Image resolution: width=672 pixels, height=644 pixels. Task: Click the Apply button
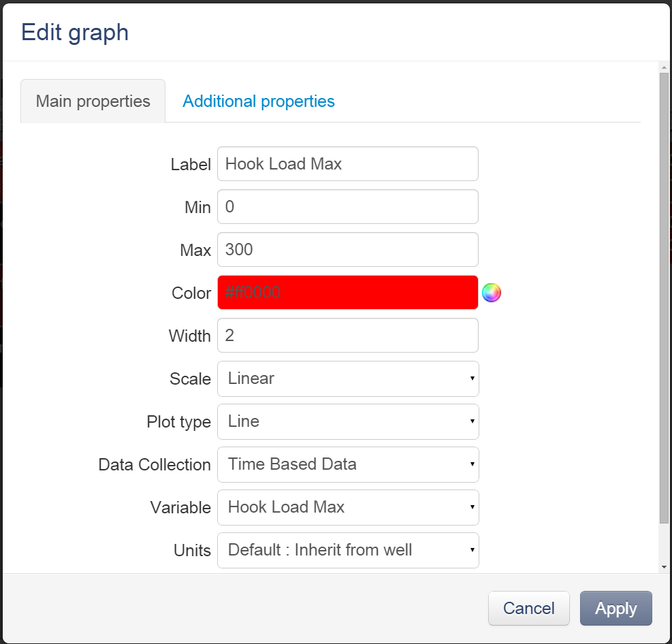click(615, 608)
